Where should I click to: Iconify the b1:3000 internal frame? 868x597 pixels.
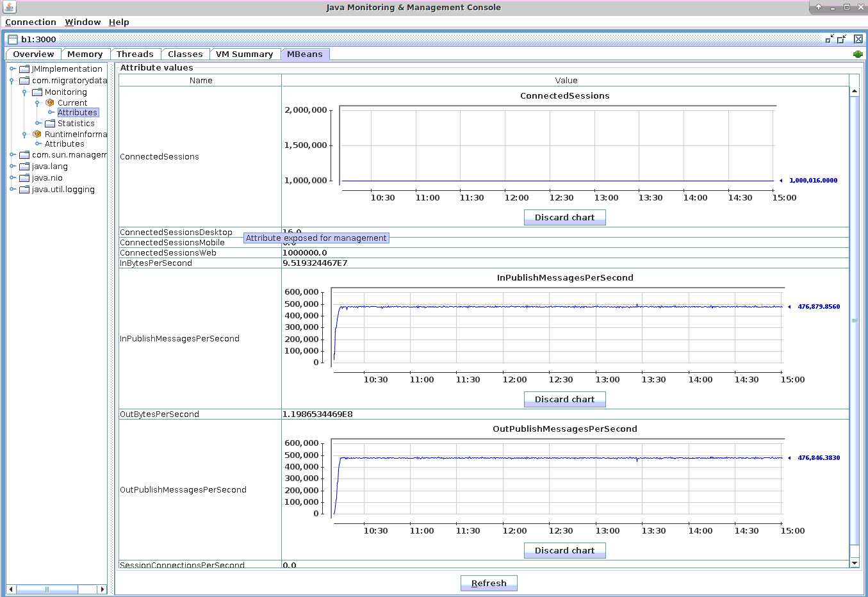tap(830, 39)
